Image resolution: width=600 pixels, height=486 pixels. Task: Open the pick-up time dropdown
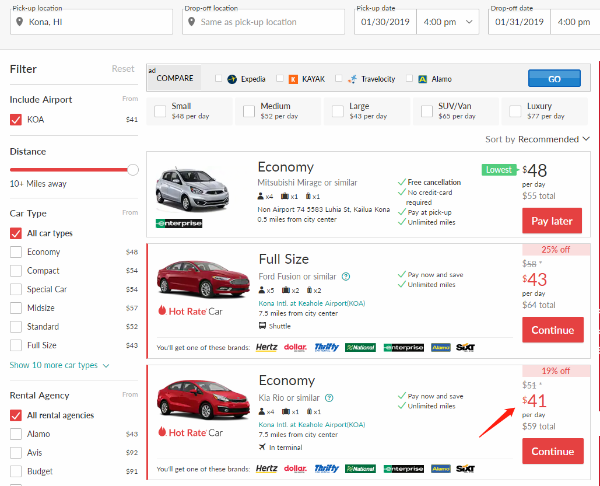tap(447, 22)
